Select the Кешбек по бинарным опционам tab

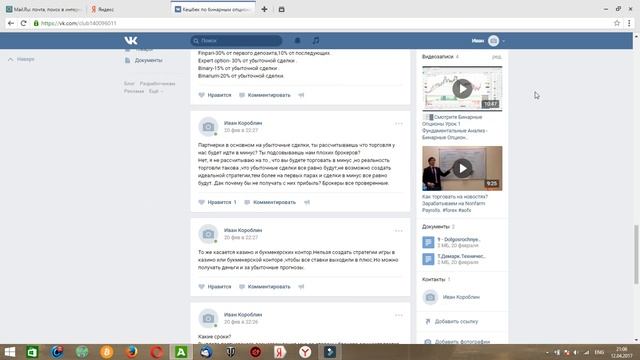coord(213,9)
